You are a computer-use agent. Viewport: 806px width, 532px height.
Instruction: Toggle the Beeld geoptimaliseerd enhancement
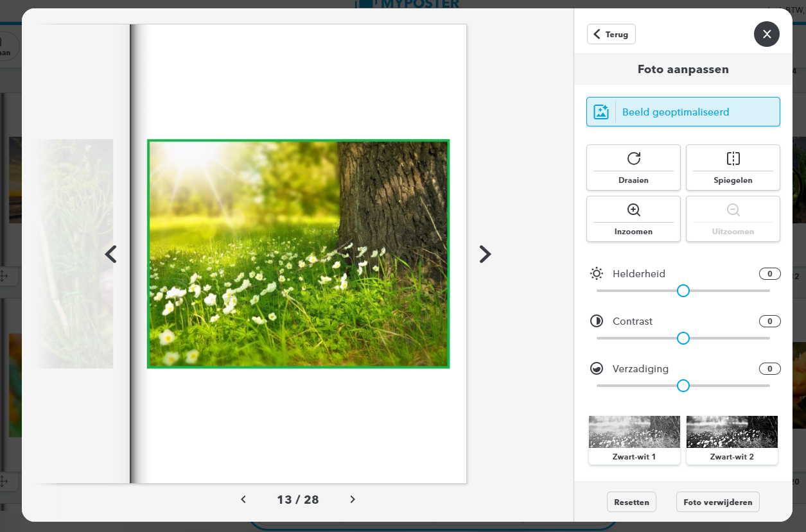(x=683, y=112)
